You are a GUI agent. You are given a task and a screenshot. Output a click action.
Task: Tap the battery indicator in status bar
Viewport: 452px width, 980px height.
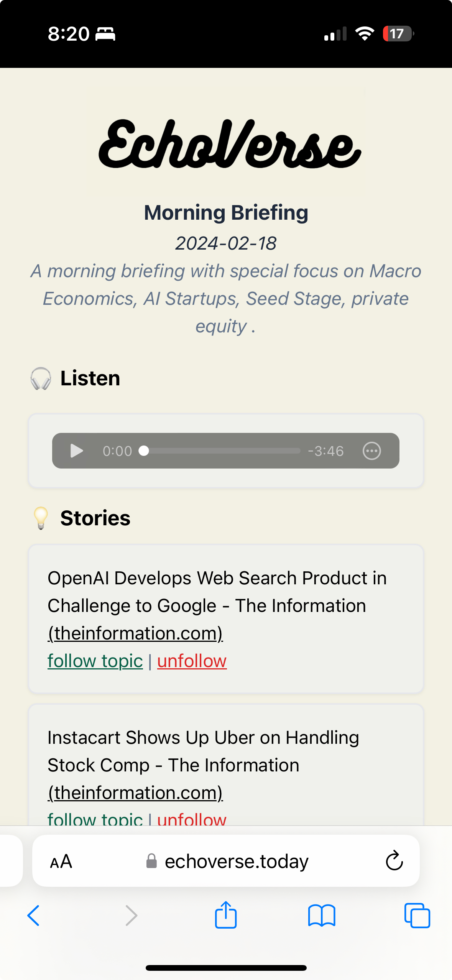pyautogui.click(x=398, y=34)
